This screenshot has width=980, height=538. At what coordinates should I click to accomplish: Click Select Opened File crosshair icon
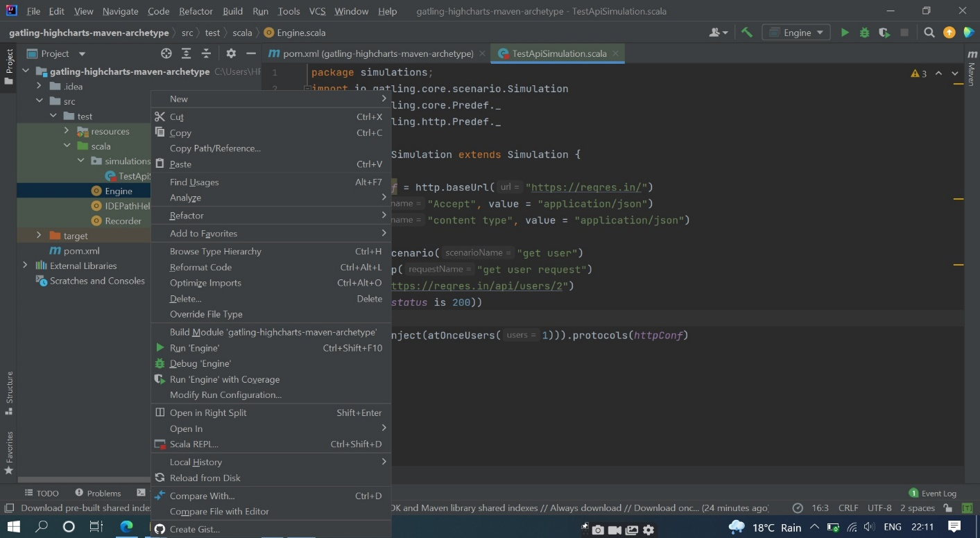click(166, 53)
